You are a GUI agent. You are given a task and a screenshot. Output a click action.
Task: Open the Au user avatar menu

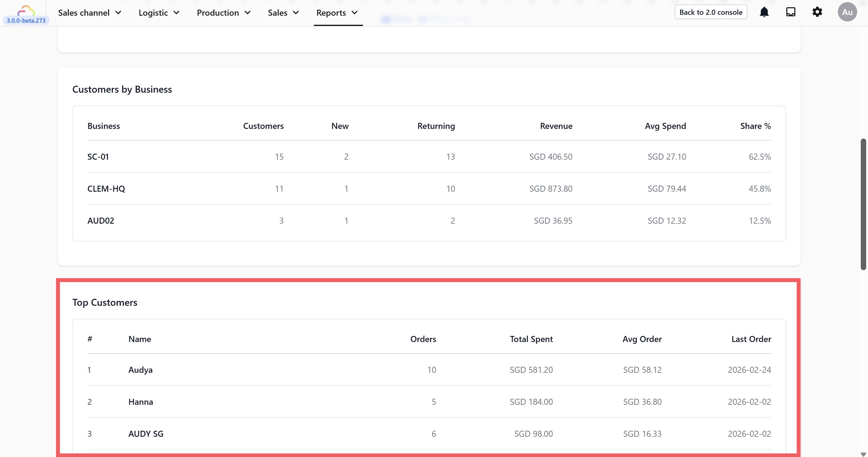pyautogui.click(x=847, y=12)
